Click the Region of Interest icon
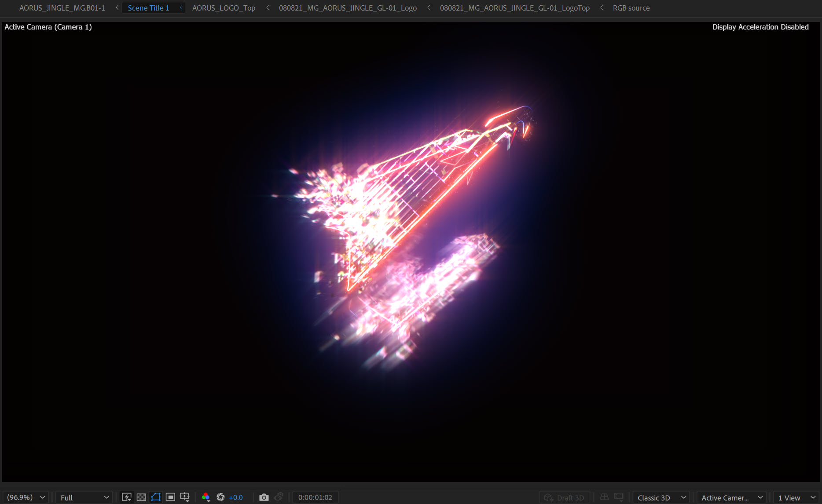The image size is (822, 504). [x=170, y=497]
